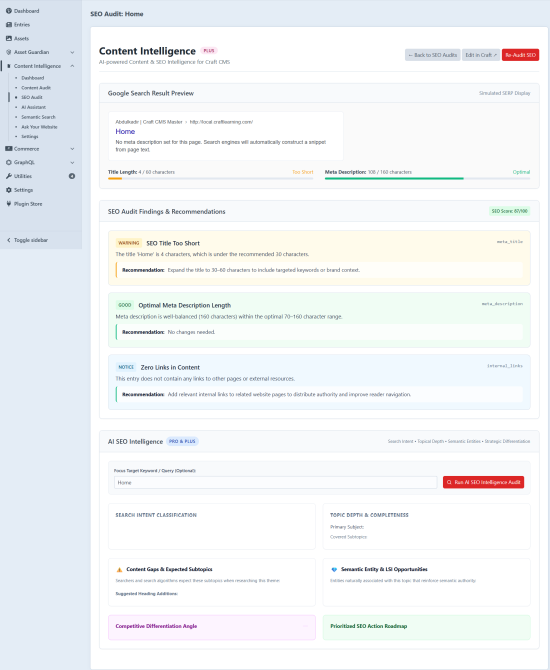Image resolution: width=550 pixels, height=670 pixels.
Task: Click the Commerce icon in sidebar
Action: [x=9, y=149]
